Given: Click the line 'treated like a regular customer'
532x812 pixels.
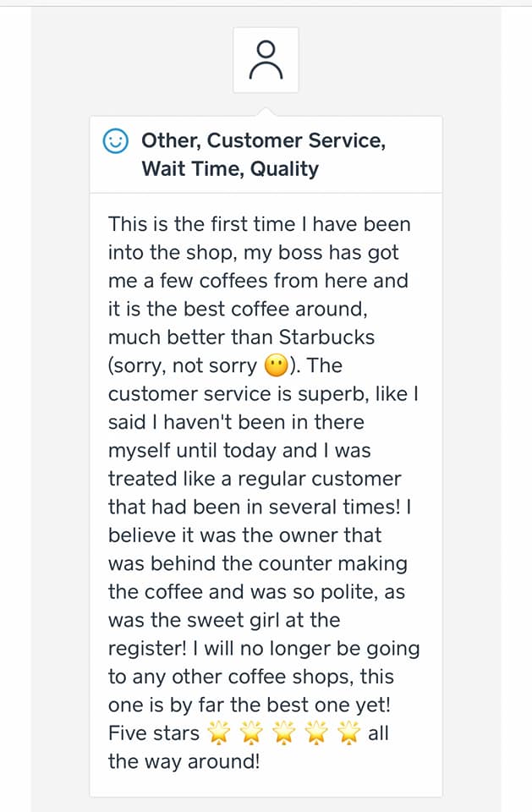Looking at the screenshot, I should pos(255,479).
